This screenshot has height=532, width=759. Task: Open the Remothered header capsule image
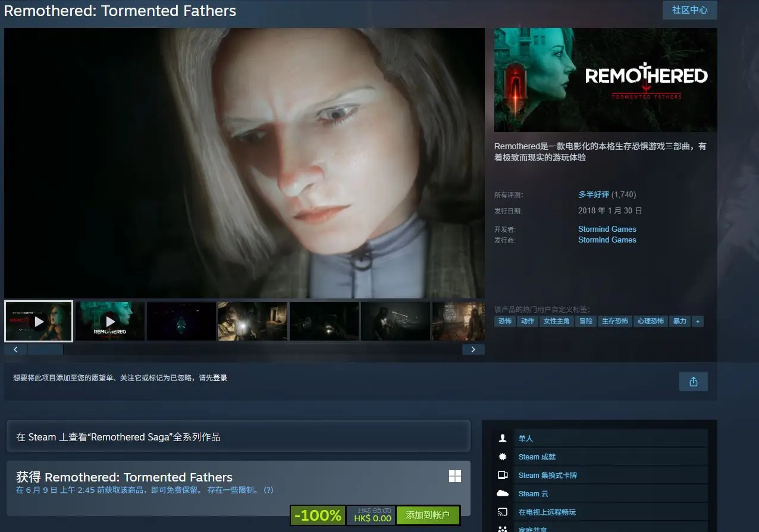606,80
